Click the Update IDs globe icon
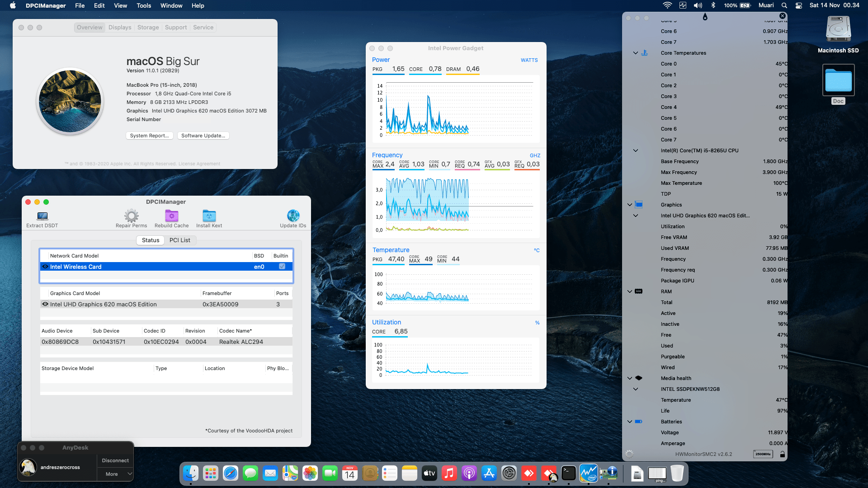The height and width of the screenshot is (488, 868). (293, 216)
